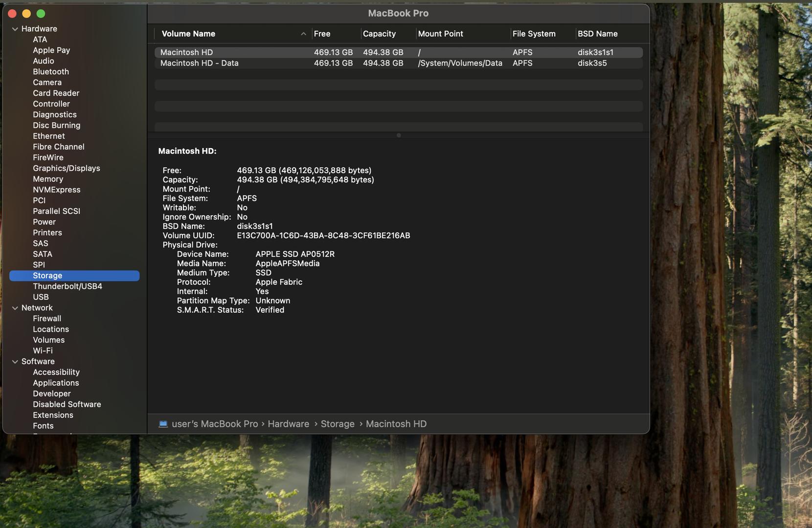Select Apple Pay in the sidebar
The image size is (812, 528).
(51, 50)
